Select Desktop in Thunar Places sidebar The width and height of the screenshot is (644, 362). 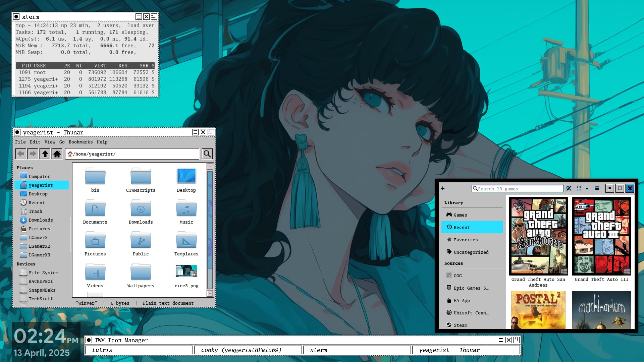[x=42, y=194]
